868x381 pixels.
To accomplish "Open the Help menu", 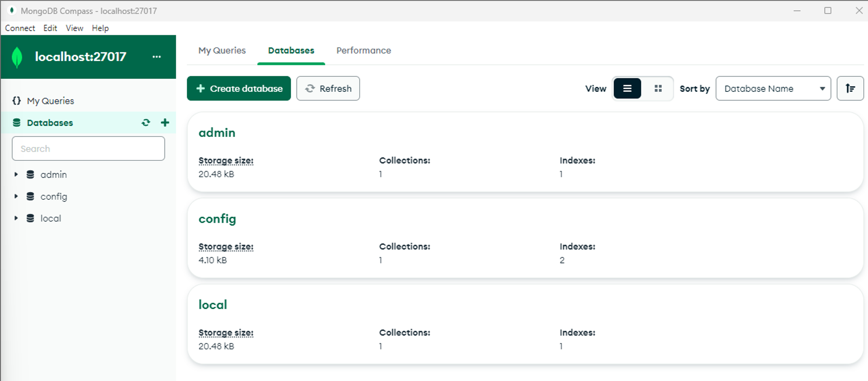I will pos(100,28).
